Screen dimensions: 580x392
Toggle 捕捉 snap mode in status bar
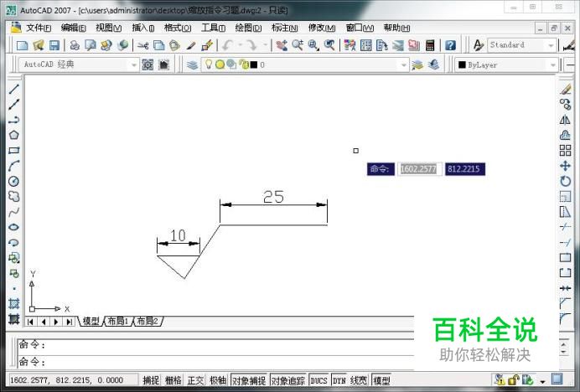151,380
